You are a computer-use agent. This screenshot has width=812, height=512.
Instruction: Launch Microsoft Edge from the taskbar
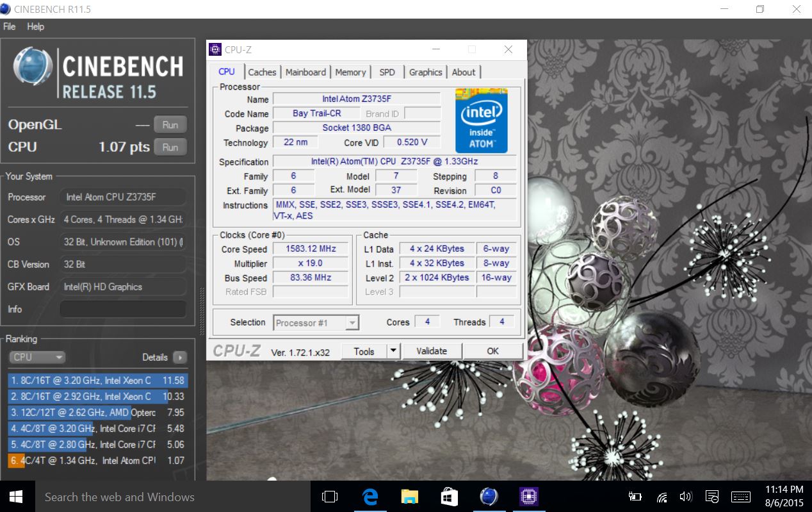coord(370,497)
